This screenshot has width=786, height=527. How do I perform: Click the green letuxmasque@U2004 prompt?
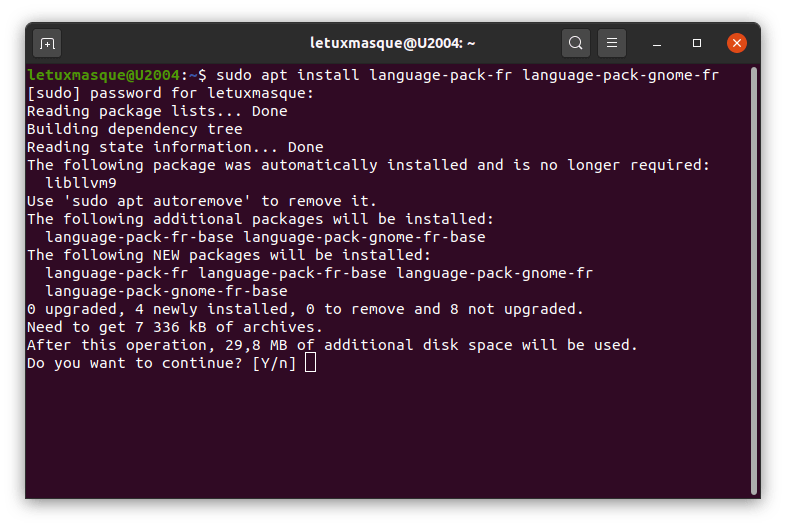pos(103,75)
